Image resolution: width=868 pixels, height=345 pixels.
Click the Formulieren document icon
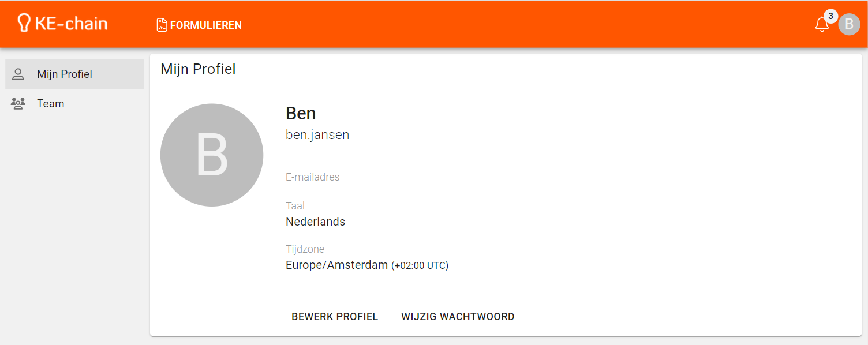click(162, 25)
